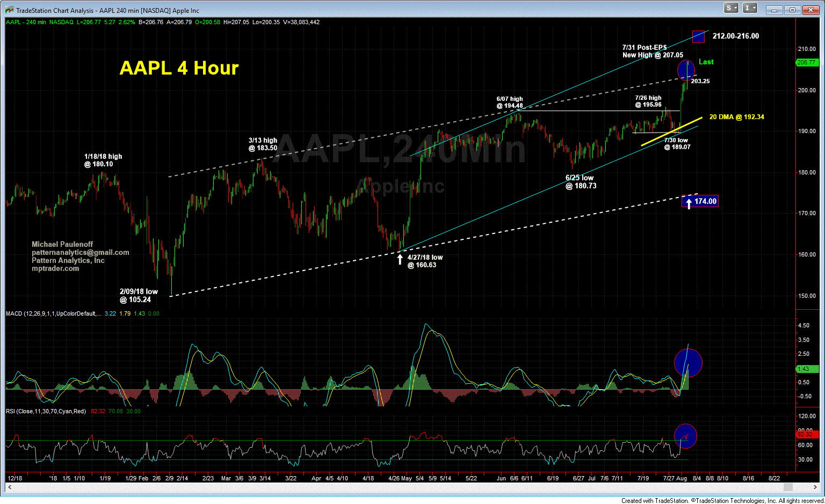Screen dimensions: 825x504
Task: Open the interval linking 'I' dropdown
Action: click(x=750, y=8)
